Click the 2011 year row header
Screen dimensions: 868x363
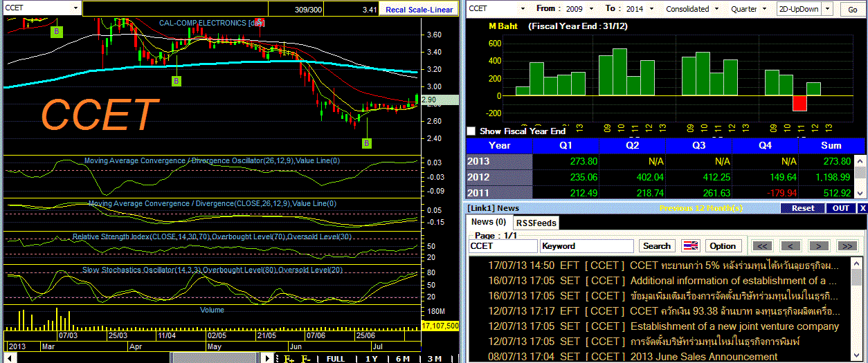[x=500, y=193]
